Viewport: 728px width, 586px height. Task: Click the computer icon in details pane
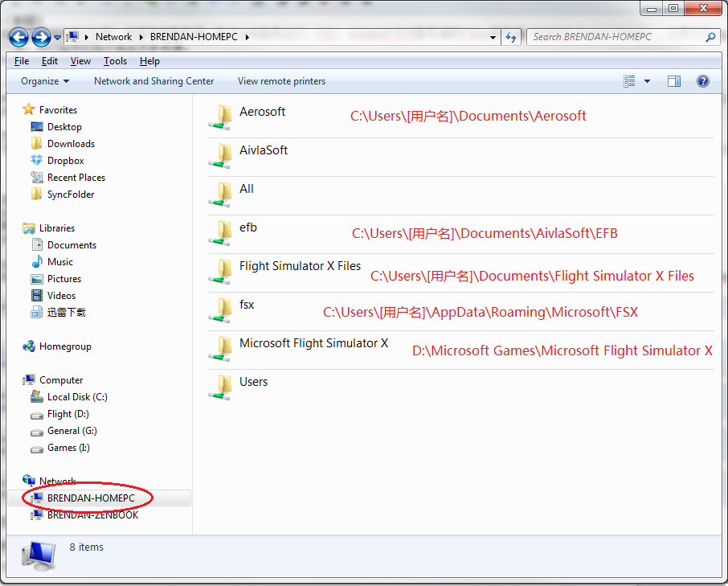pos(39,555)
